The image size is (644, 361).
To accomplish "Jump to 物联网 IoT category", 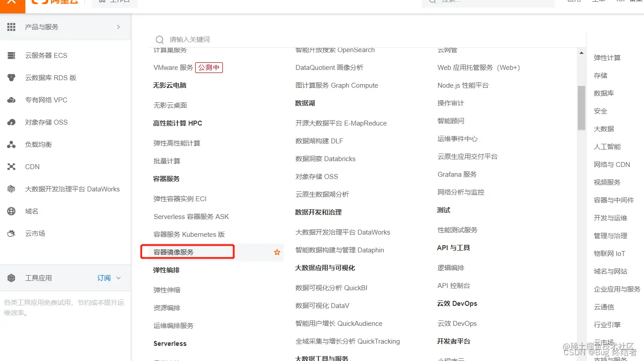I will 609,254.
